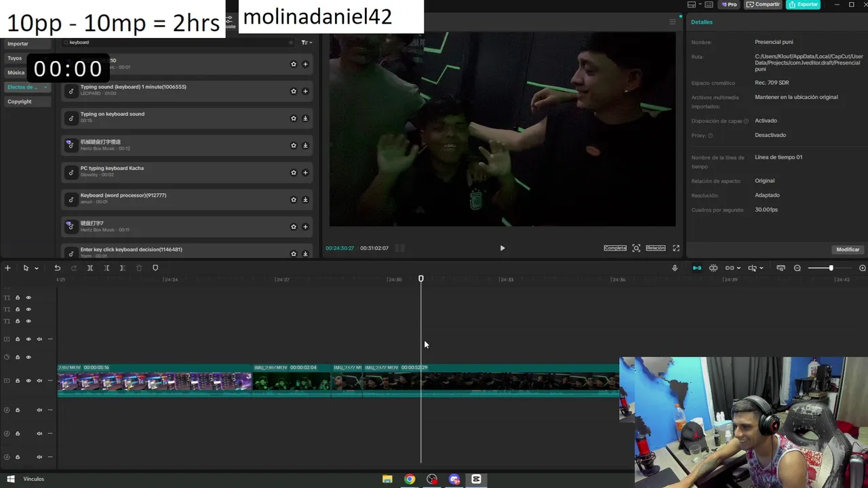Open the Importar section in sidebar
The height and width of the screenshot is (488, 868).
click(27, 43)
